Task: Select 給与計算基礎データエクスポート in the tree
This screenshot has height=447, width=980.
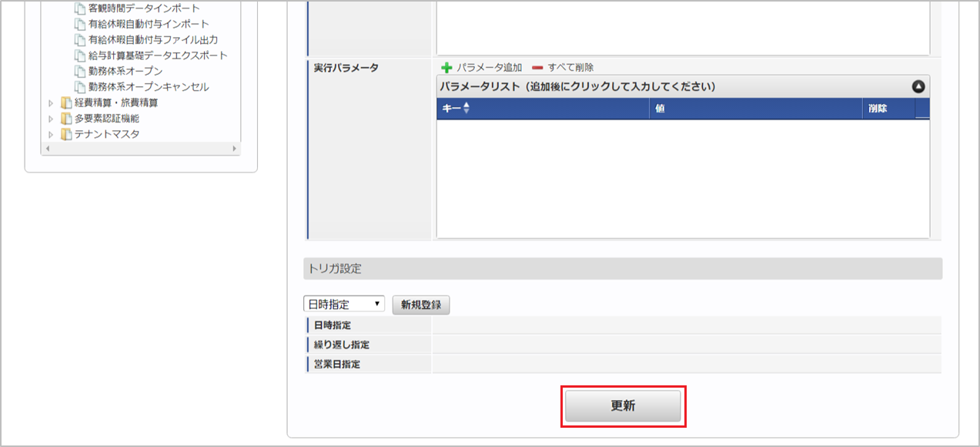Action: click(158, 55)
